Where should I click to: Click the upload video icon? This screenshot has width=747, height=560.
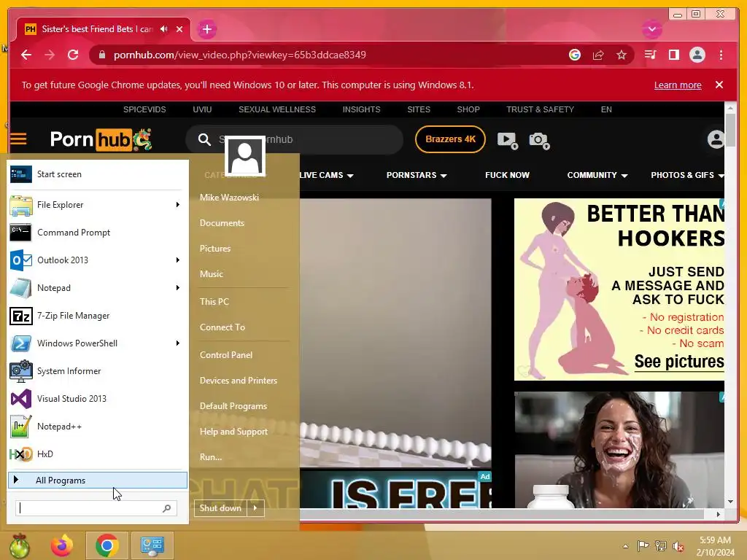(508, 140)
